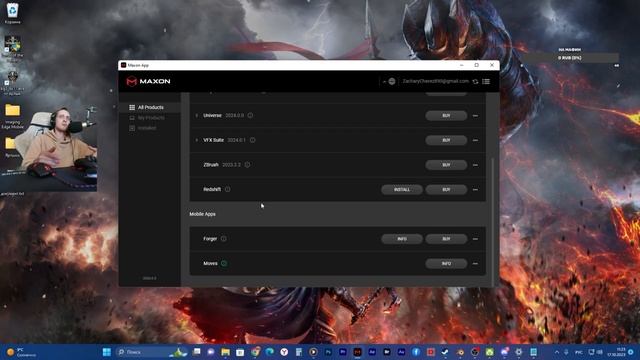Image resolution: width=640 pixels, height=360 pixels.
Task: Open File Explorer from the taskbar
Action: pos(225,352)
